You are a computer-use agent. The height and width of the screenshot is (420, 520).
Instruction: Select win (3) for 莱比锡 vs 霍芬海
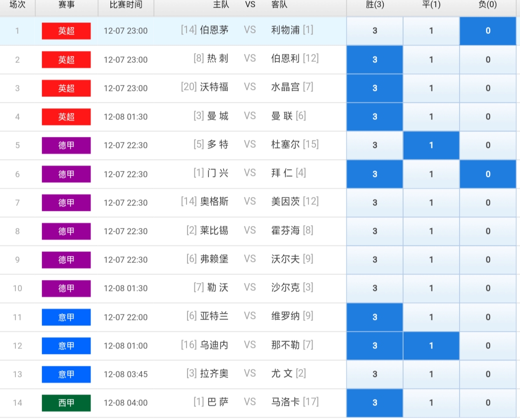[x=374, y=231]
